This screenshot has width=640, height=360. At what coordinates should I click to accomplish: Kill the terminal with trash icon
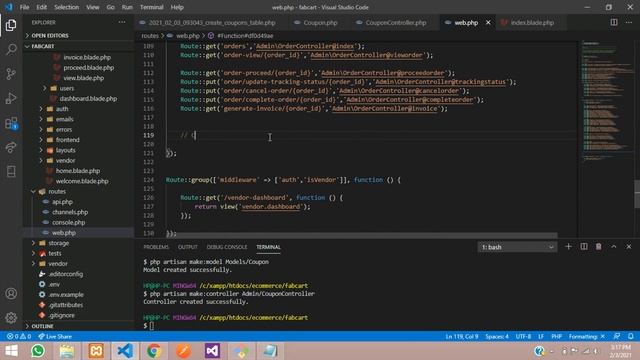pyautogui.click(x=598, y=247)
